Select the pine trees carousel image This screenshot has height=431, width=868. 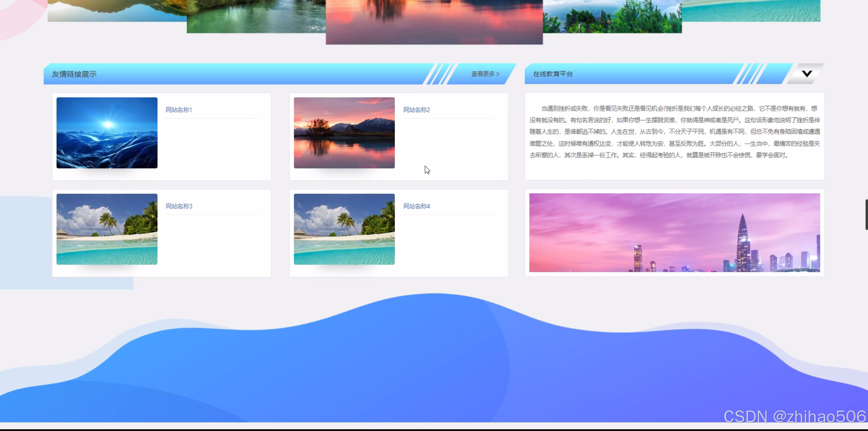click(612, 16)
